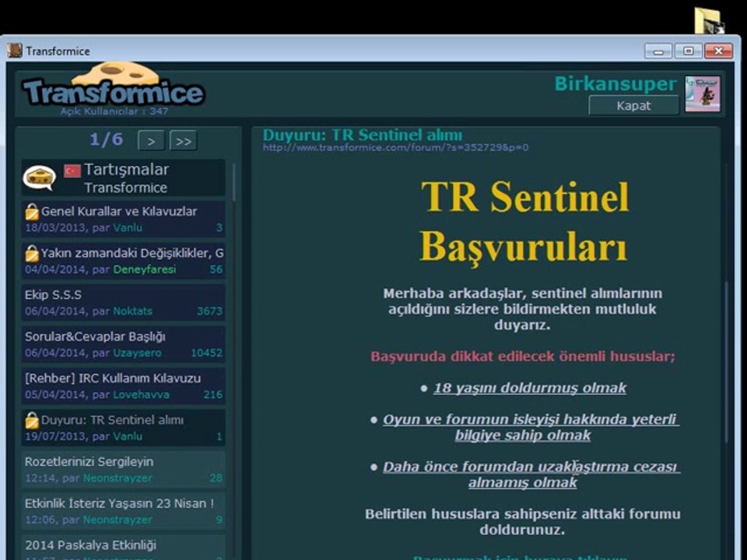Click lock icon on Genel Kurallar thread

32,212
